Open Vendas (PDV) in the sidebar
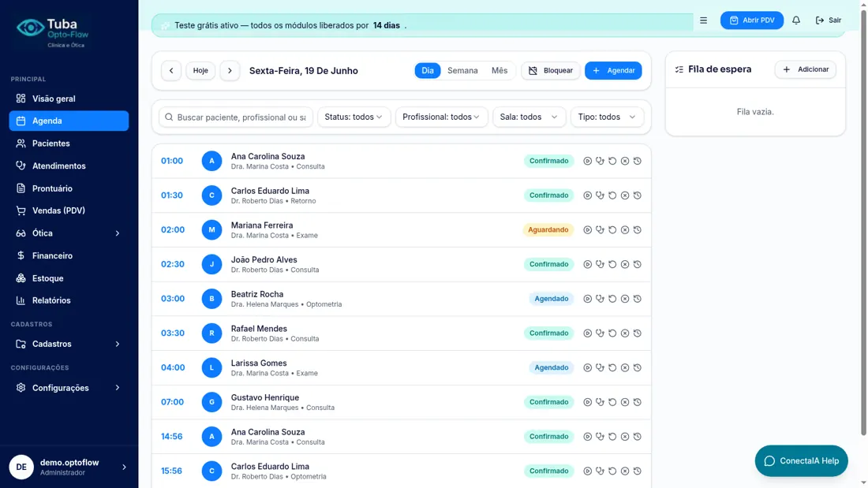Screen dimensions: 868x488 pos(69,210)
